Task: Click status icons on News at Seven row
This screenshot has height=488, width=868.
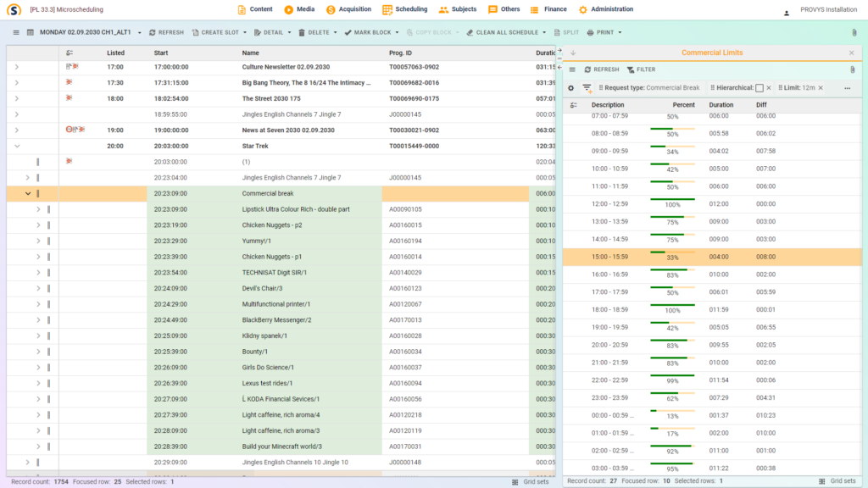Action: (75, 130)
